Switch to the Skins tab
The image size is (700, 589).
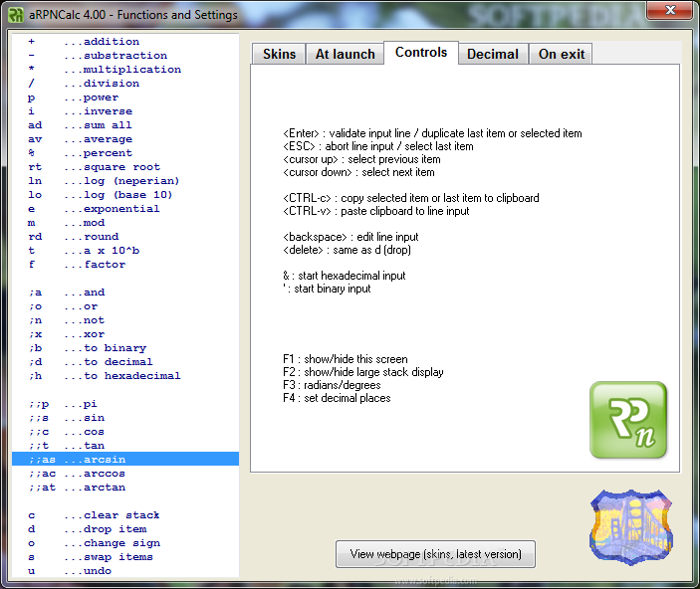point(279,54)
